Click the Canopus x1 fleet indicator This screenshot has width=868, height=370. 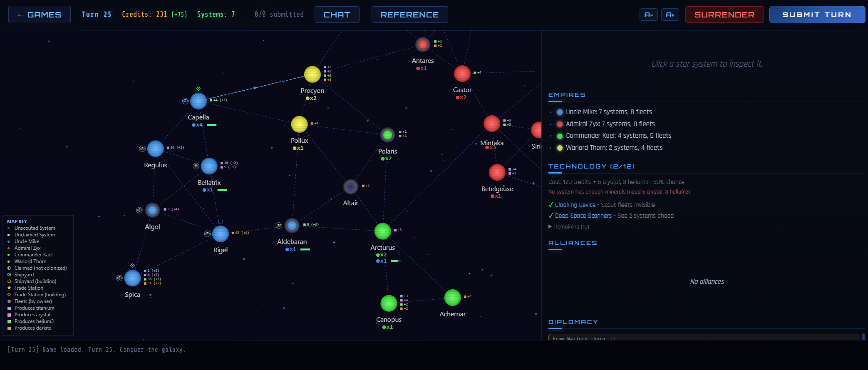pos(388,327)
